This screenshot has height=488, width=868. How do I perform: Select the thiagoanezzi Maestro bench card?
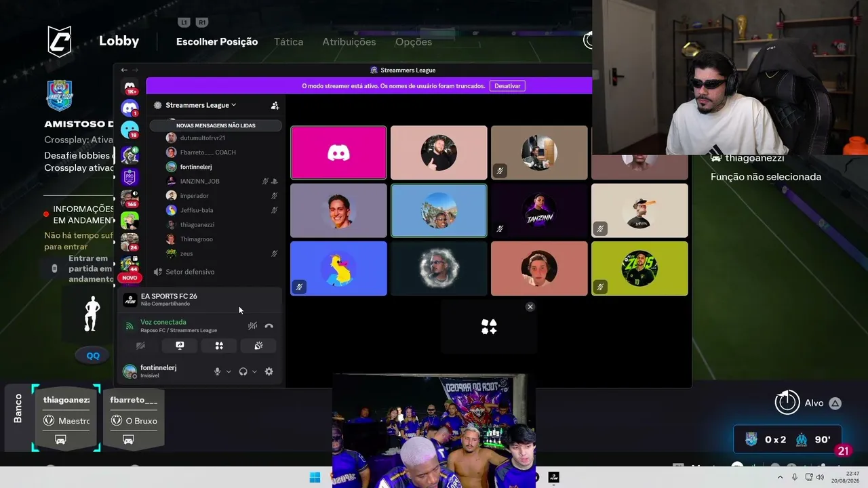(x=66, y=418)
